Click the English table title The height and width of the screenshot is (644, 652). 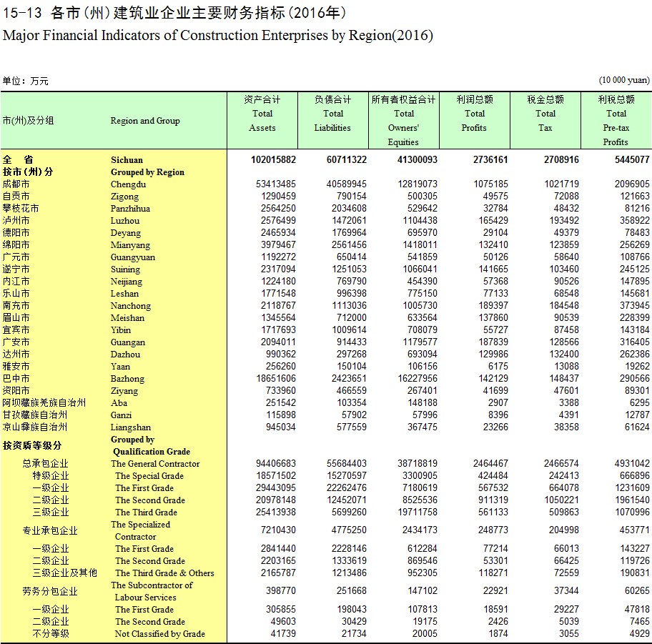pos(218,35)
